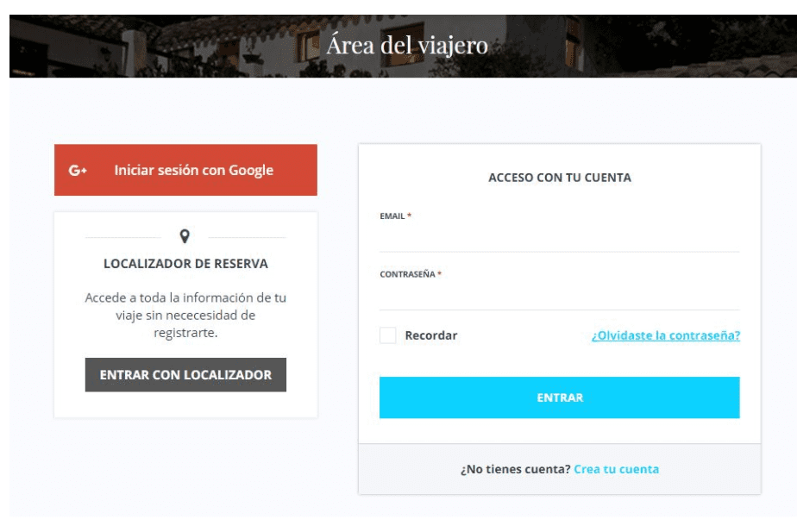Click the '¿No tienes cuenta?' text
The height and width of the screenshot is (532, 797).
515,469
